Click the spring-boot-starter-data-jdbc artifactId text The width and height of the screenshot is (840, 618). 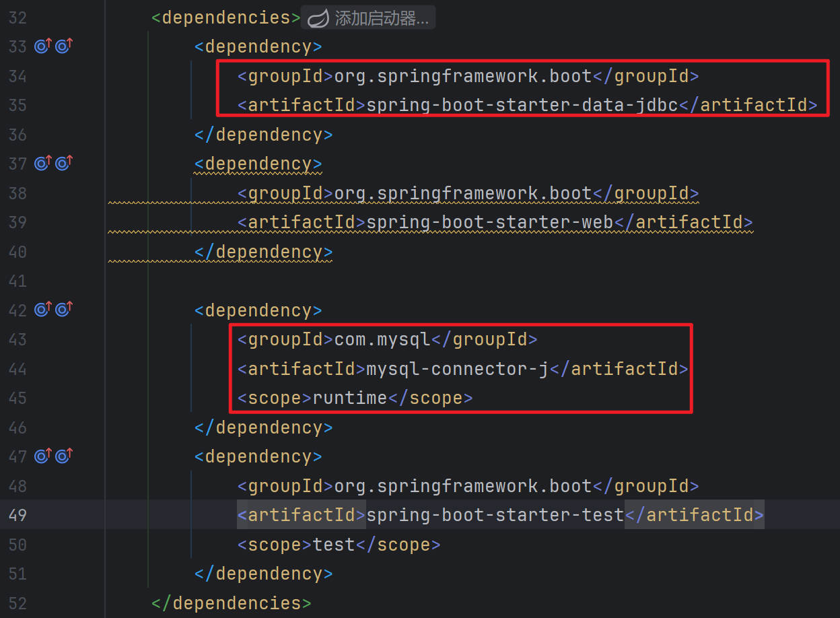point(522,106)
